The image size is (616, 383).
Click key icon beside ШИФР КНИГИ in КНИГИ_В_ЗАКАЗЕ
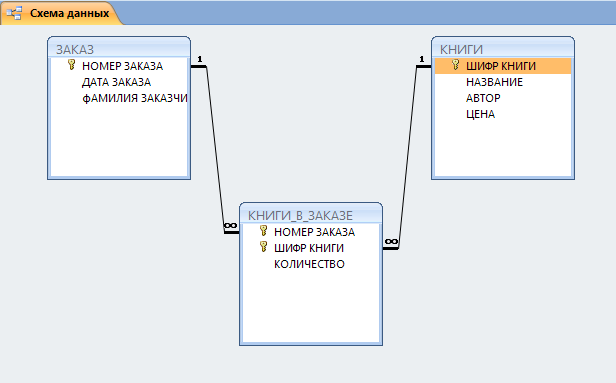click(x=264, y=247)
